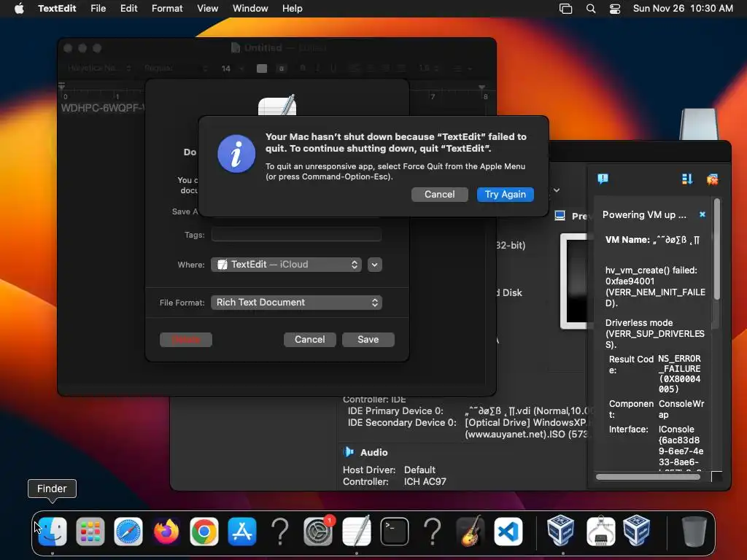The width and height of the screenshot is (747, 560).
Task: Launch Google Chrome from the Dock
Action: 204,532
